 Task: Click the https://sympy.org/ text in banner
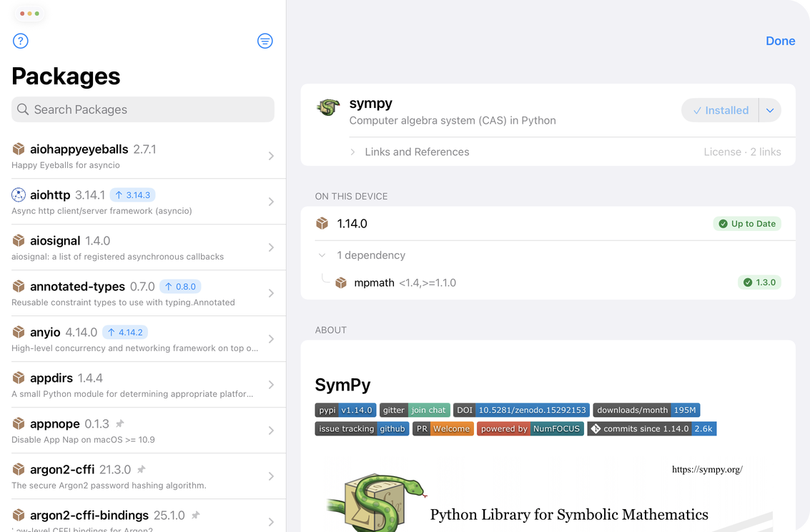707,470
